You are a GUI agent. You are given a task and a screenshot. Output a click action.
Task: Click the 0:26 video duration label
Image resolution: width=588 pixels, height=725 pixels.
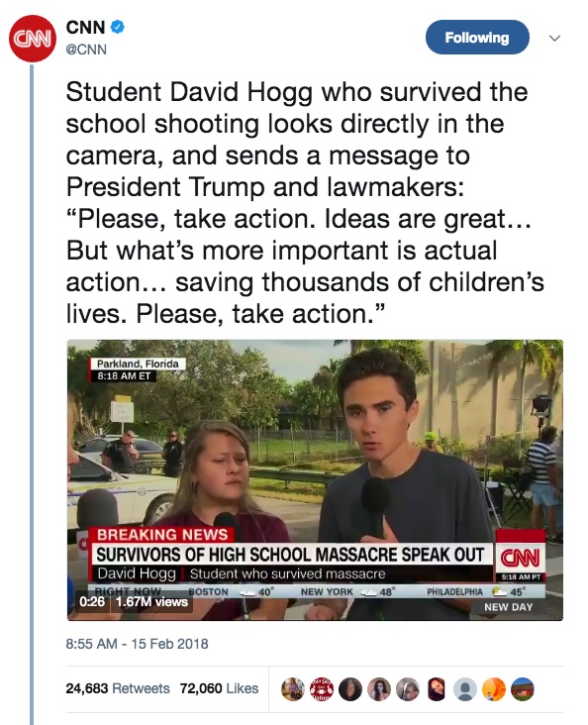click(x=92, y=601)
